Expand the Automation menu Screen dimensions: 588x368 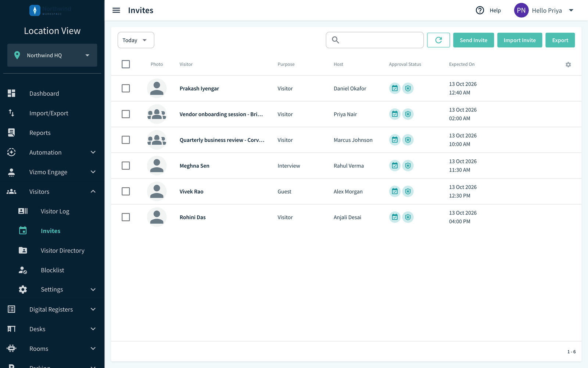point(52,152)
